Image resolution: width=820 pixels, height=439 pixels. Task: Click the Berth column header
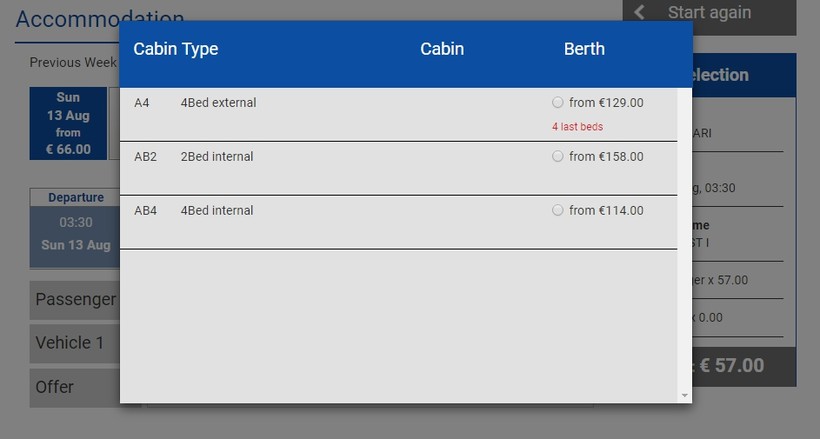[584, 49]
